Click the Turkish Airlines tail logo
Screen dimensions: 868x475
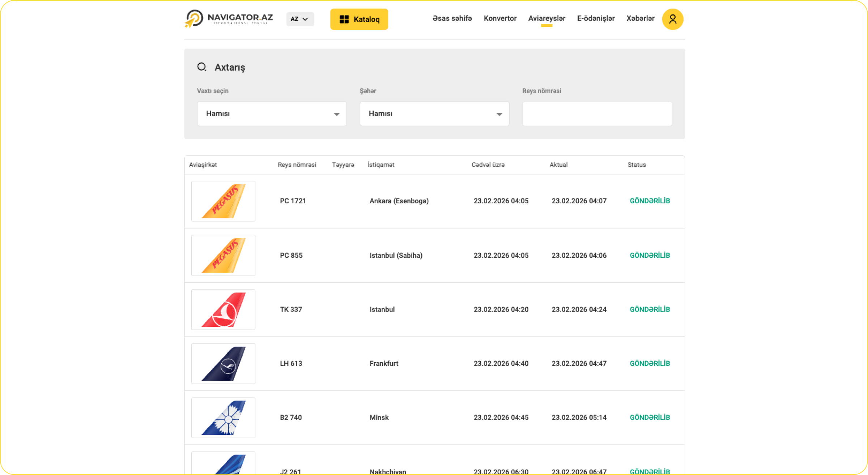[x=223, y=309]
